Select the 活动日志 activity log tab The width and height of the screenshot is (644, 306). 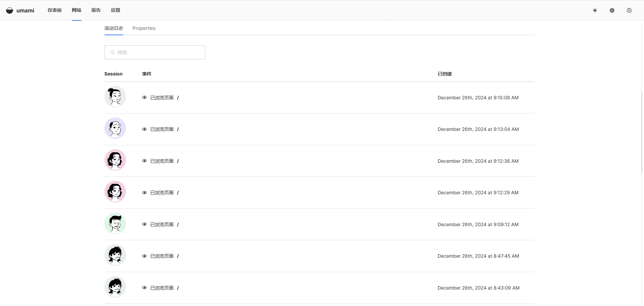pyautogui.click(x=114, y=28)
